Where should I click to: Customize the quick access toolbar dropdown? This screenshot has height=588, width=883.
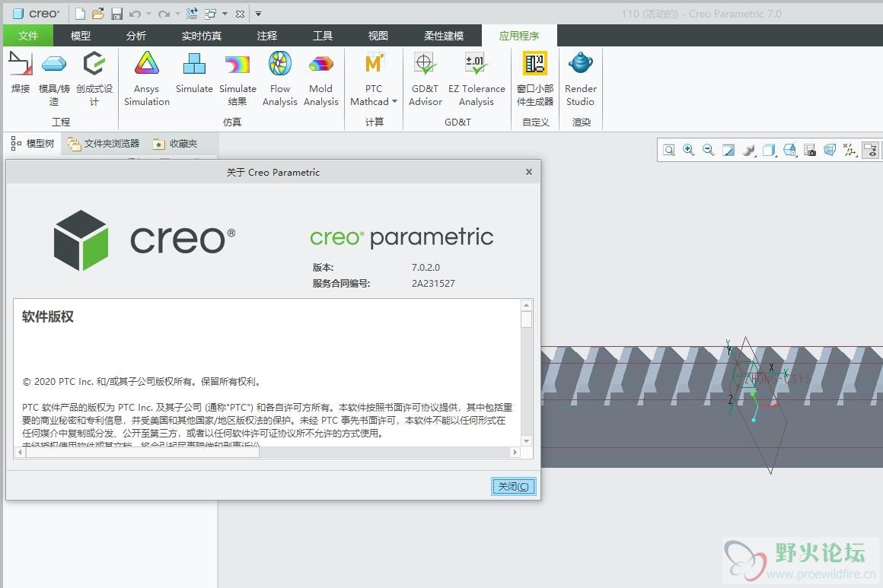coord(259,14)
